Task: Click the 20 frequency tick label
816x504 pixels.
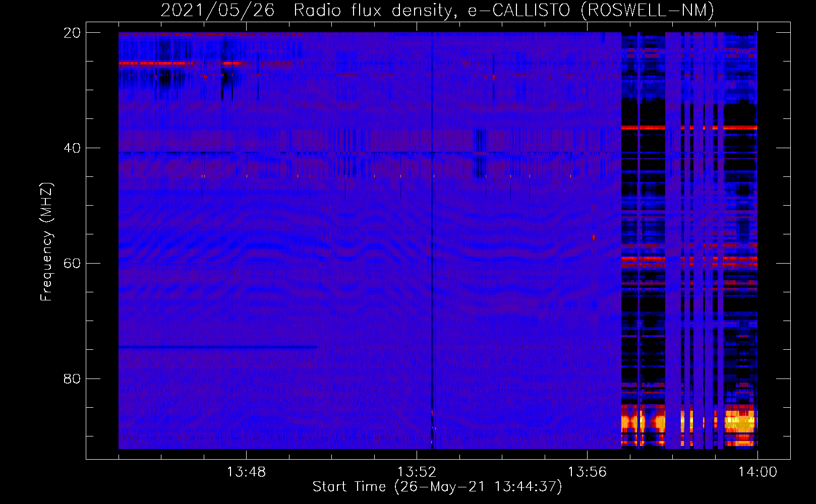Action: point(72,33)
